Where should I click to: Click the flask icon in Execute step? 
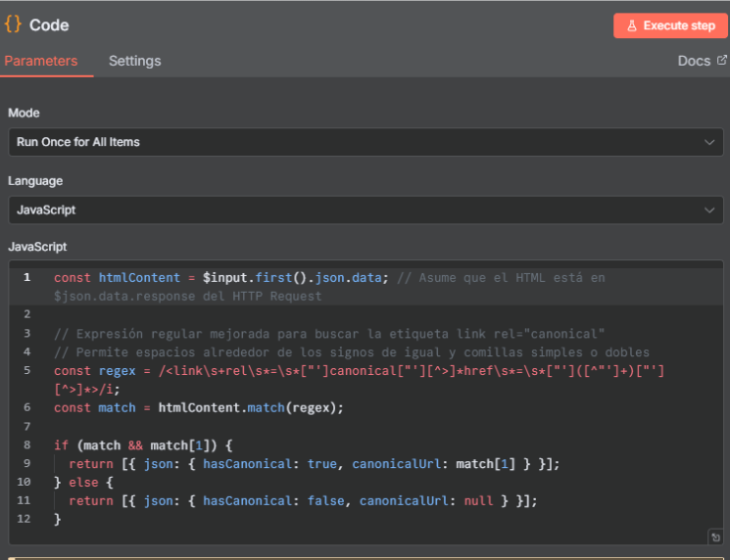coord(632,25)
